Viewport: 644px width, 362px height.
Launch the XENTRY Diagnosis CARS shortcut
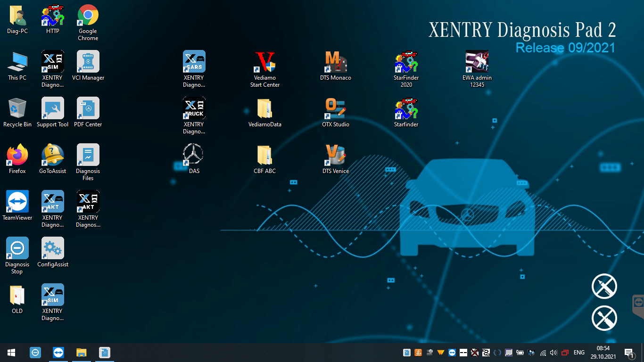194,69
